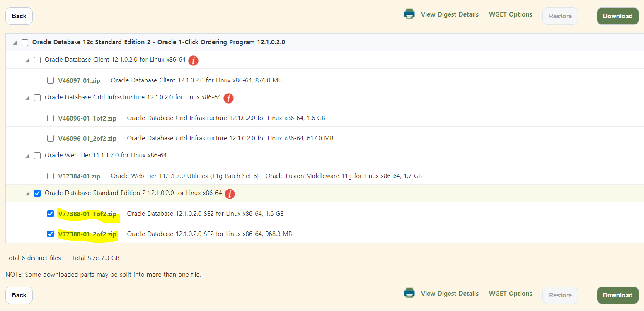
Task: Open bottom WGET Options link
Action: (x=511, y=294)
